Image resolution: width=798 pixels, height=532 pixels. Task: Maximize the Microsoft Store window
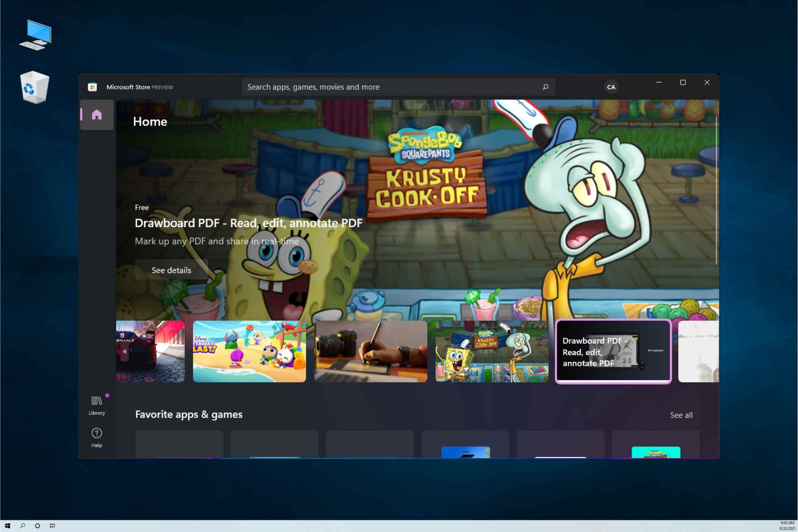[683, 82]
